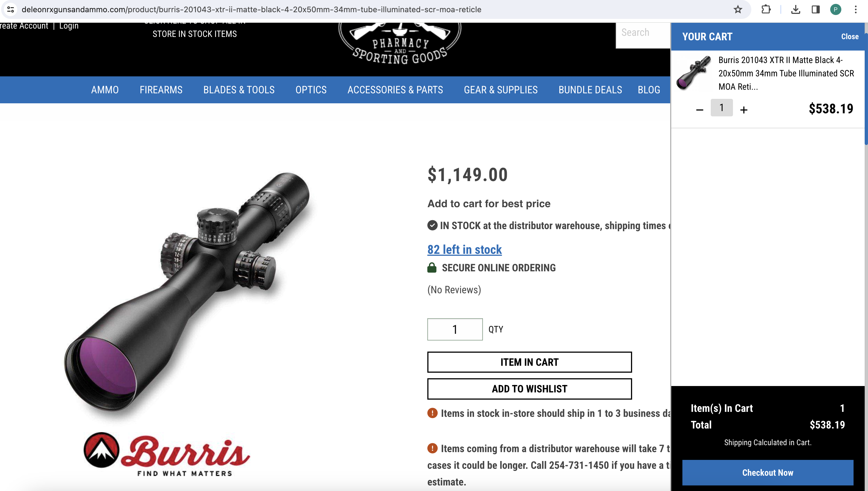868x491 pixels.
Task: Open the browser downloads icon
Action: coord(795,9)
